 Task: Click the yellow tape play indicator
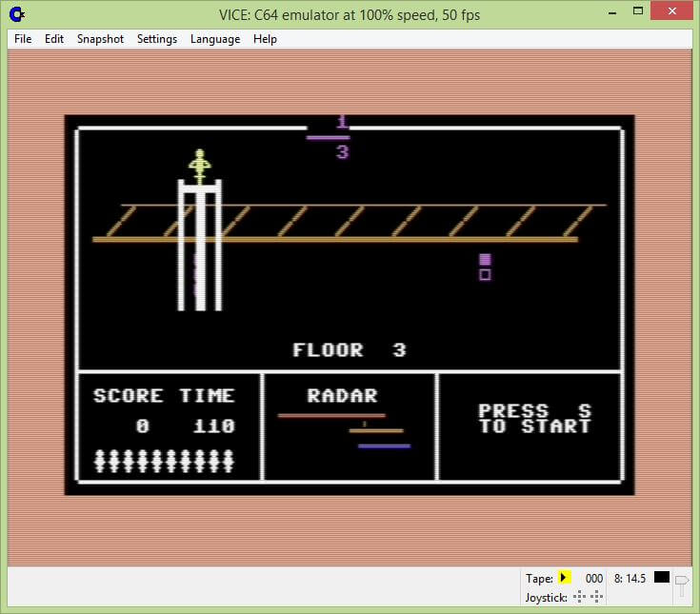[x=564, y=578]
